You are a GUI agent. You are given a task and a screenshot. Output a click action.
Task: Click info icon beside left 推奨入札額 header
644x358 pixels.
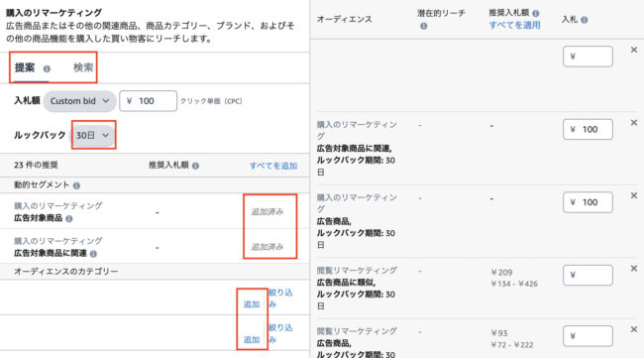[x=195, y=166]
